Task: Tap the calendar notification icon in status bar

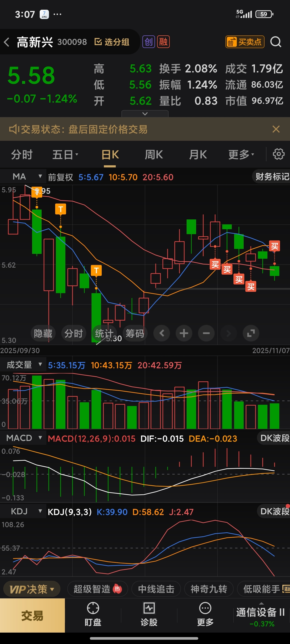Action: (x=44, y=14)
